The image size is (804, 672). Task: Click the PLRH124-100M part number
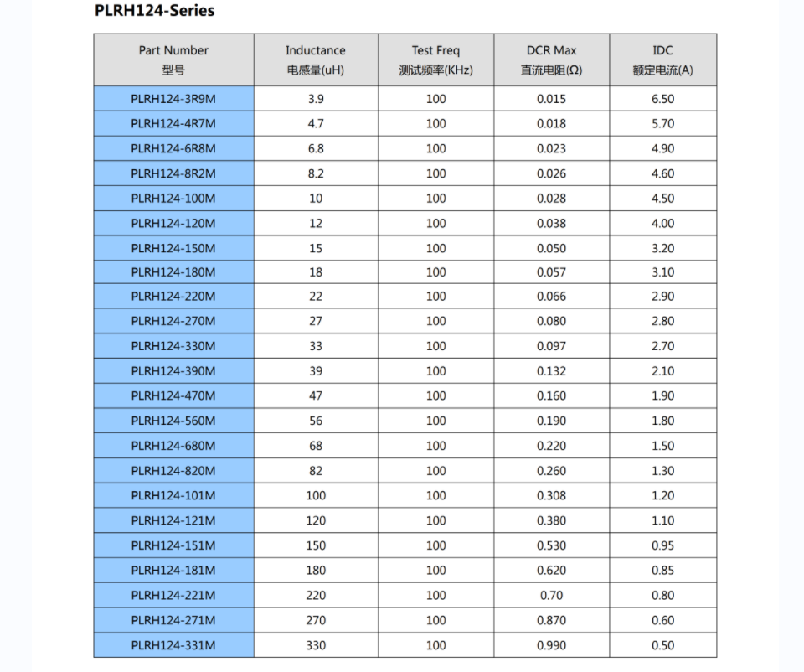coord(173,199)
